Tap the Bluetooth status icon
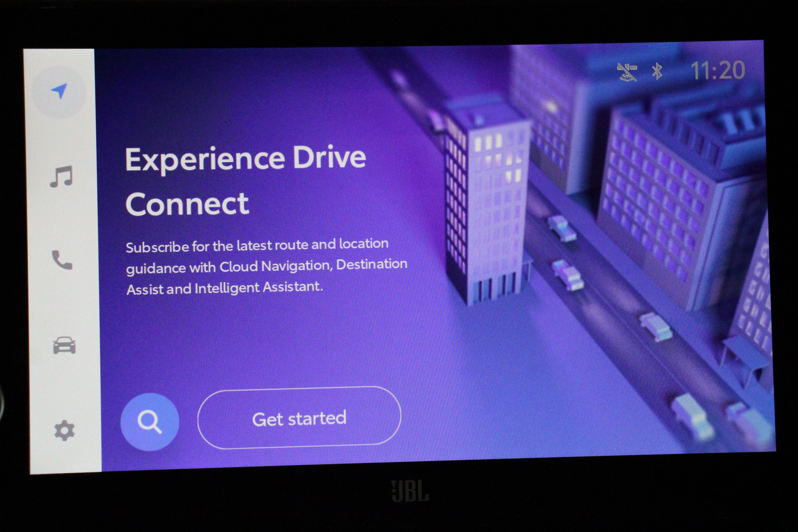The height and width of the screenshot is (532, 798). point(657,72)
